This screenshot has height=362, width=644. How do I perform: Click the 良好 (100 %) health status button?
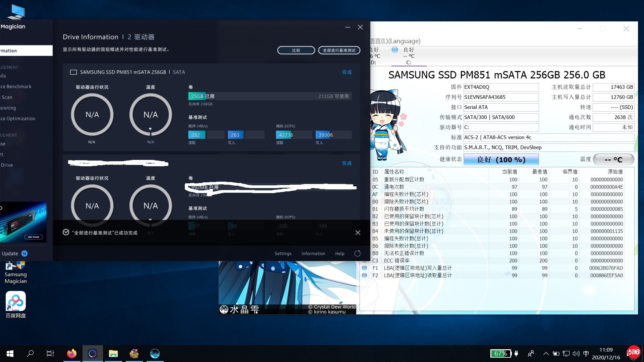coord(501,160)
